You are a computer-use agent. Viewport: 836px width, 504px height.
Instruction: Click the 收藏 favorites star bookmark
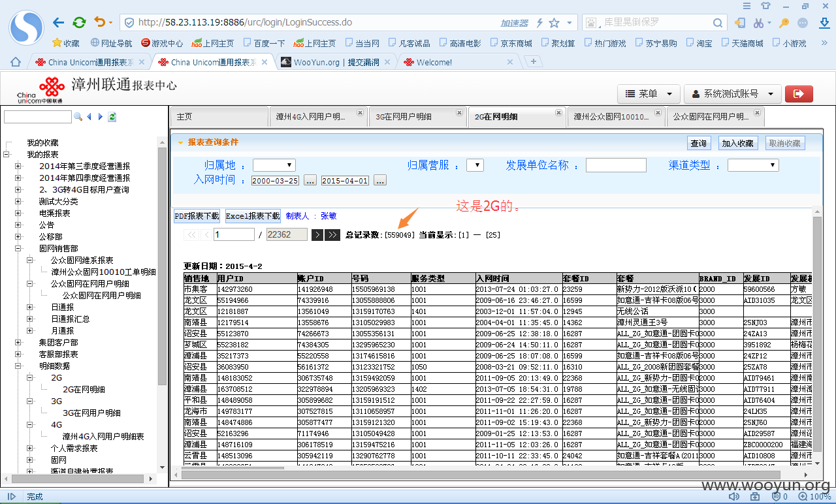point(65,43)
